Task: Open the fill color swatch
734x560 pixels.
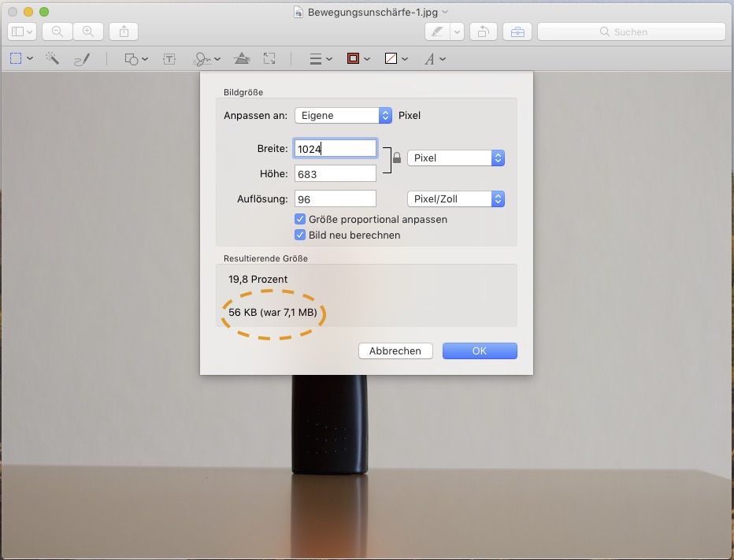Action: click(391, 58)
